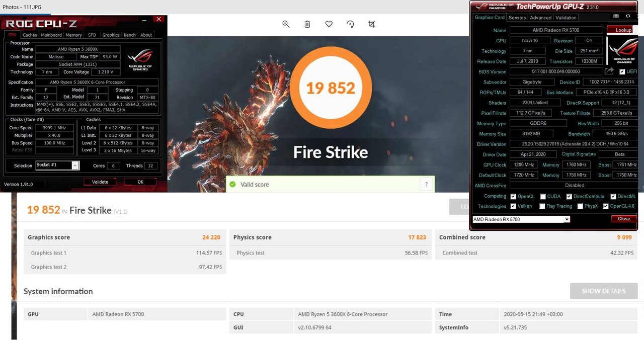
Task: Click the SHOW DETAILS button
Action: [604, 291]
